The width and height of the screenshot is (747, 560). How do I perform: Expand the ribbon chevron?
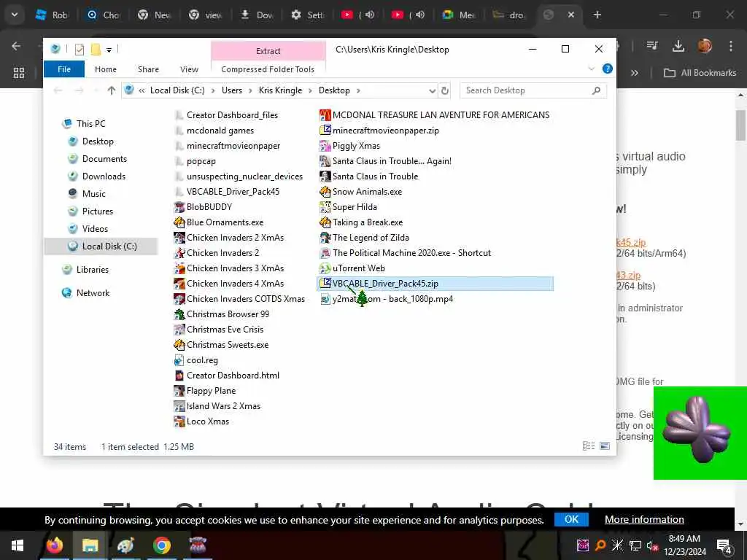click(592, 69)
